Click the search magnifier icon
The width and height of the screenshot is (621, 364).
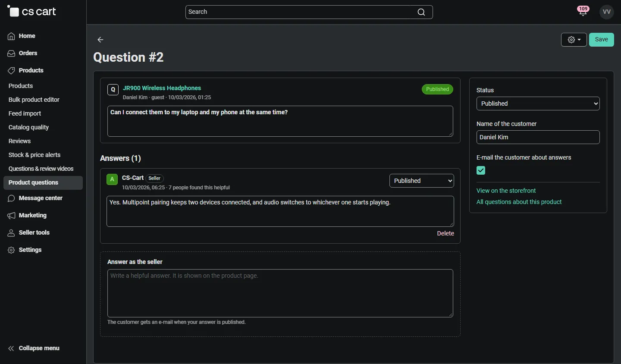click(421, 12)
